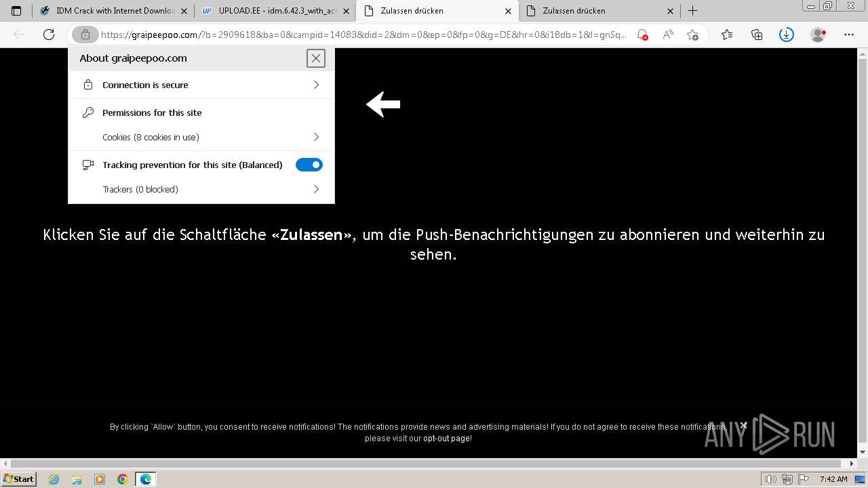Click the Tab actions menu icon
The width and height of the screenshot is (868, 488).
pyautogui.click(x=16, y=11)
